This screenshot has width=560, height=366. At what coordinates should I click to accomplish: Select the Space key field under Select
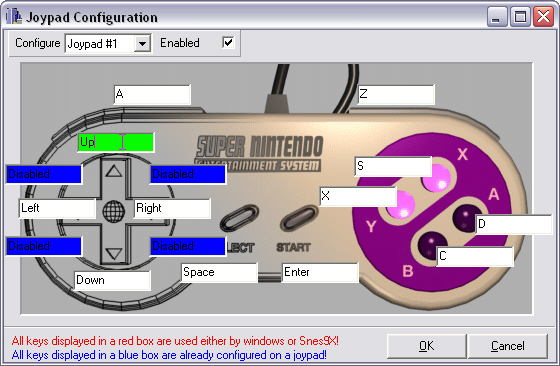click(x=219, y=272)
